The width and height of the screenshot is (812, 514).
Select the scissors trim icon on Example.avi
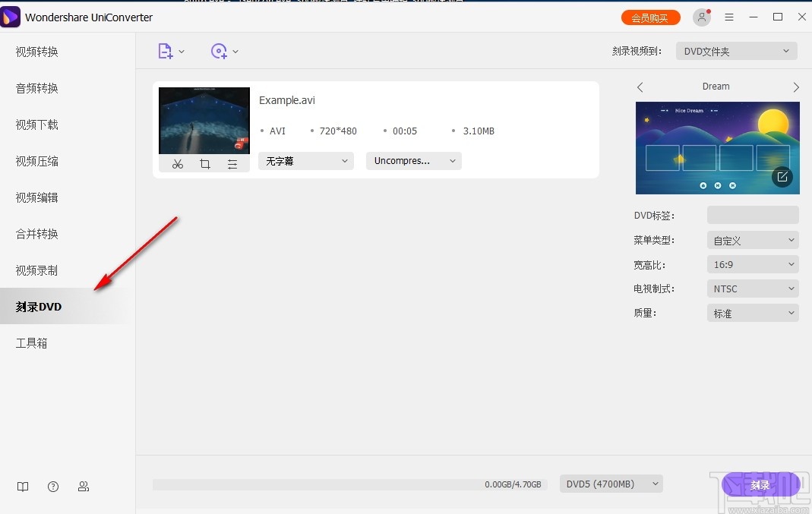click(x=178, y=163)
